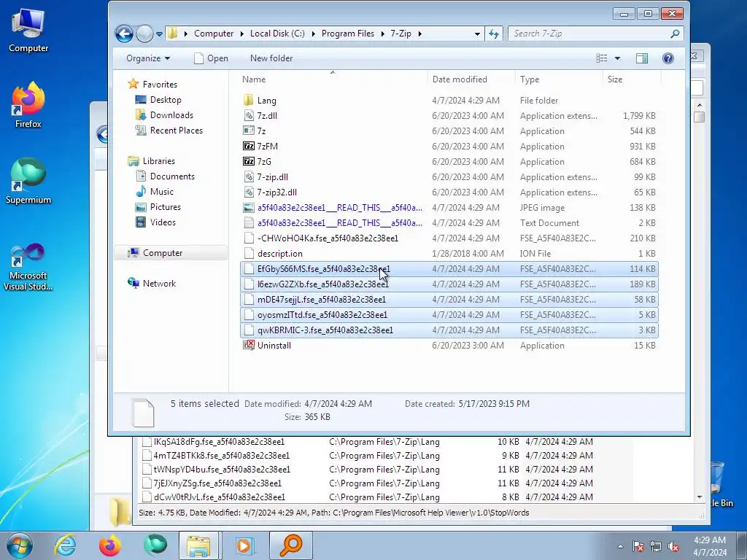This screenshot has height=560, width=747.
Task: Click the Forward navigation arrow in Explorer
Action: point(144,34)
